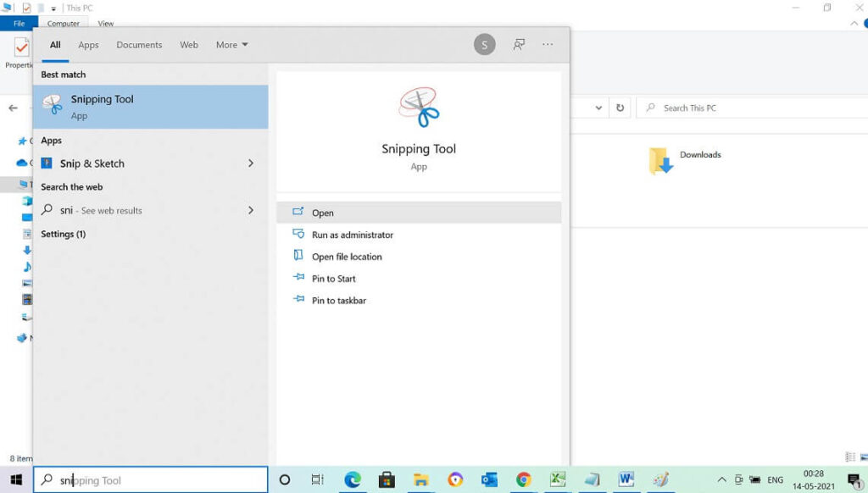This screenshot has height=493, width=868.
Task: Expand the Snip & Sketch result arrow
Action: coord(251,163)
